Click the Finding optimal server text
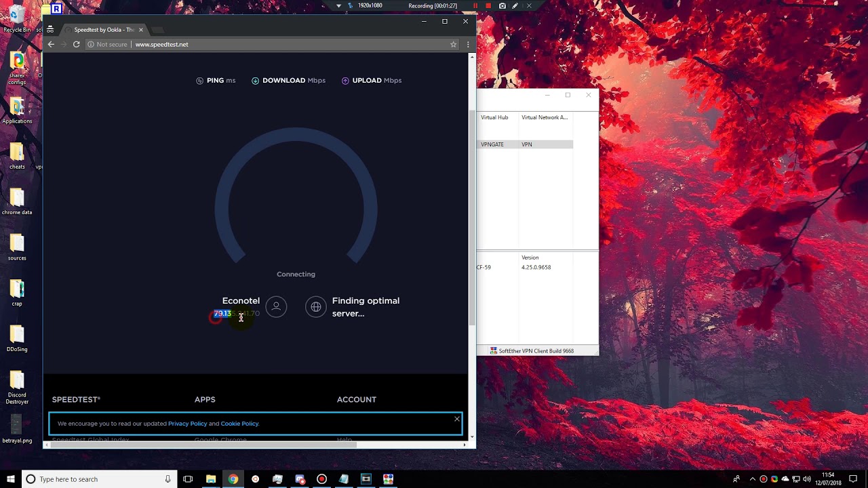This screenshot has height=488, width=868. (x=366, y=307)
